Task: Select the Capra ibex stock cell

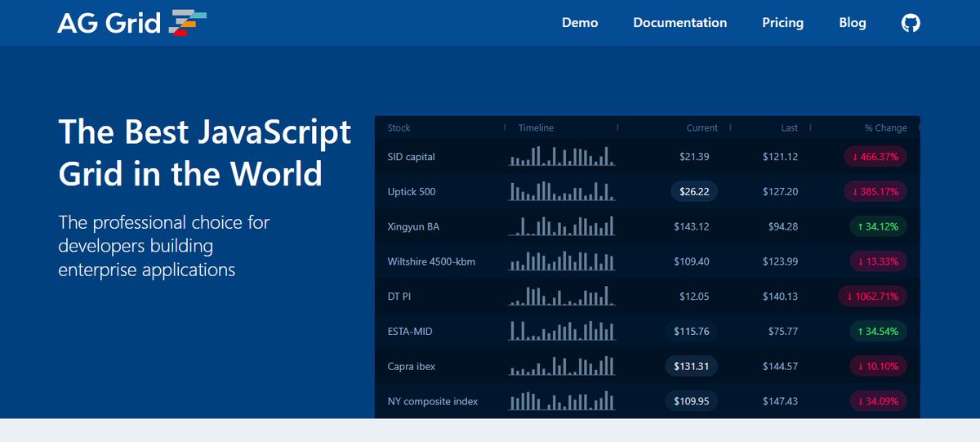Action: [x=412, y=366]
